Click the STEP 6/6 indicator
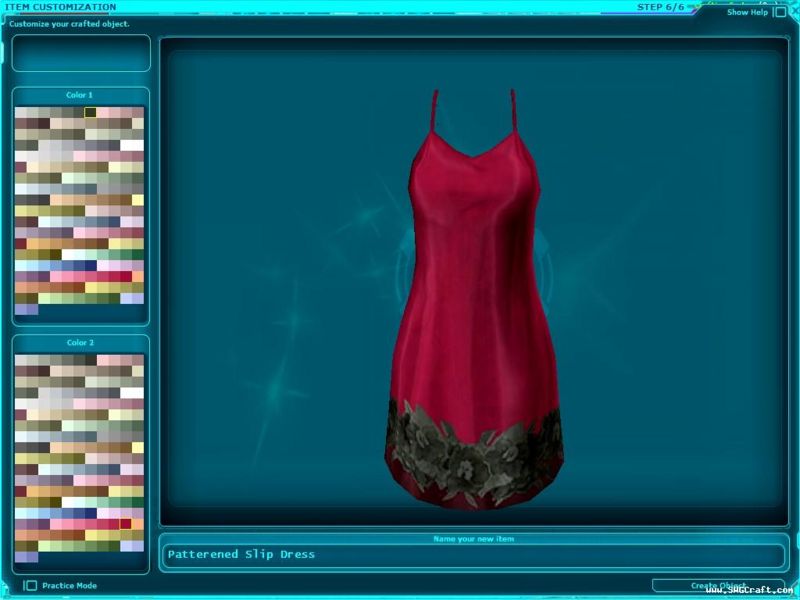Image resolution: width=800 pixels, height=600 pixels. (x=661, y=7)
